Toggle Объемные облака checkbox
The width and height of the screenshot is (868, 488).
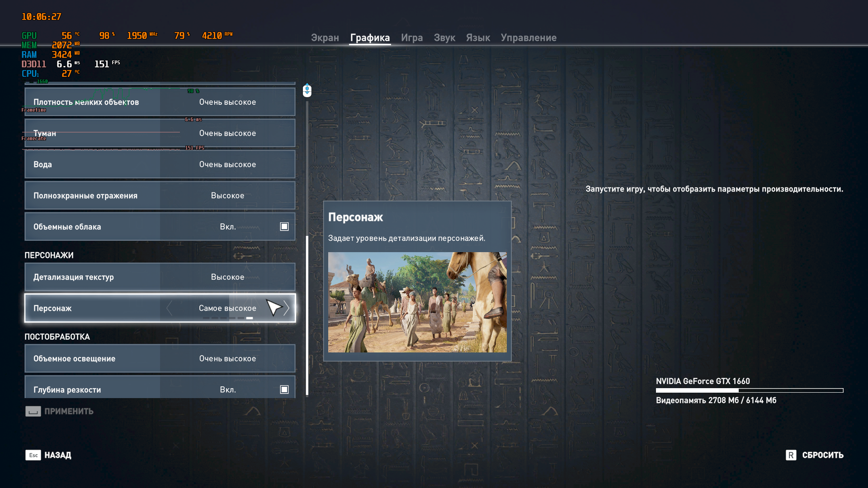[284, 226]
